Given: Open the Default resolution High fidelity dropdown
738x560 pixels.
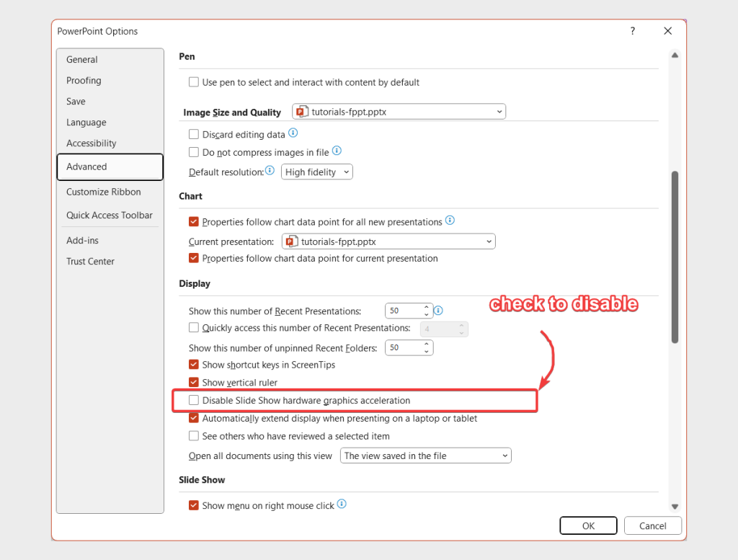Looking at the screenshot, I should tap(346, 172).
